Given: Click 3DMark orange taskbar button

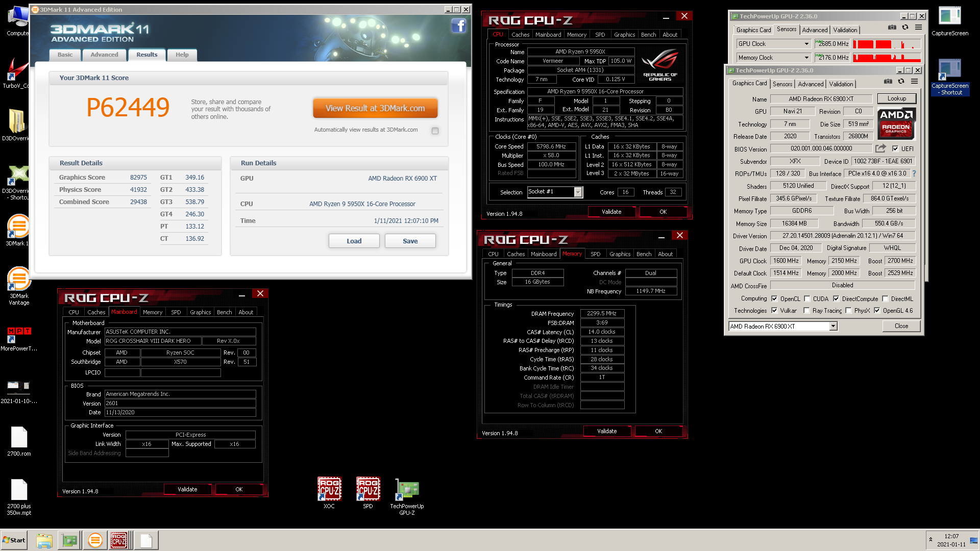Looking at the screenshot, I should pos(95,540).
